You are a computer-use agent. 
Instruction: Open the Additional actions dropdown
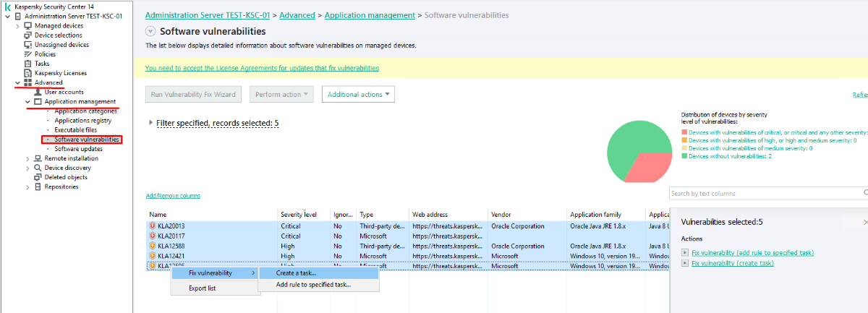pyautogui.click(x=358, y=95)
